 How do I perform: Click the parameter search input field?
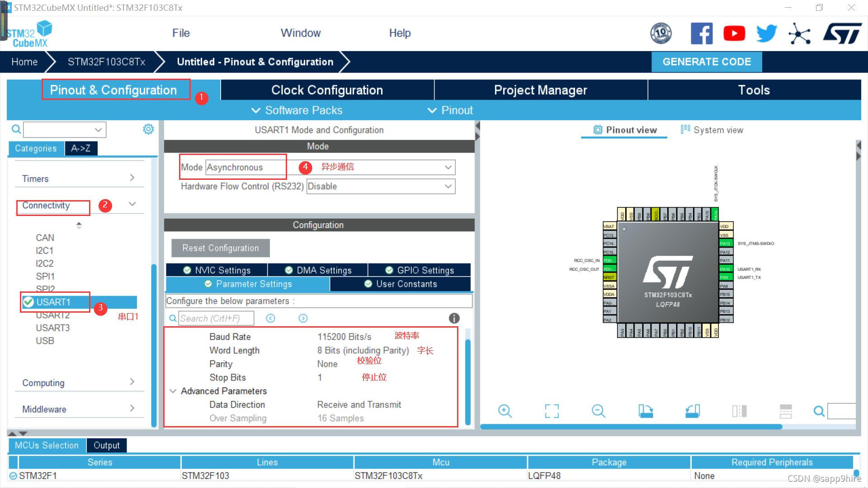216,319
